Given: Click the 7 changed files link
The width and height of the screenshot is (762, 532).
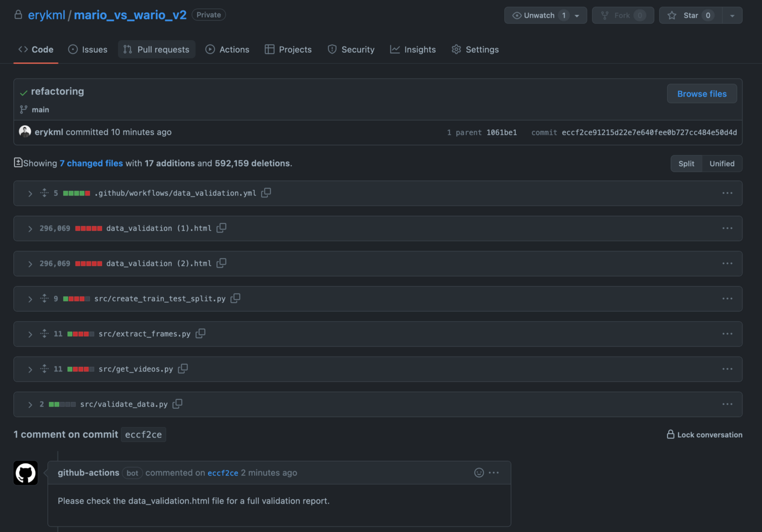Looking at the screenshot, I should coord(91,163).
